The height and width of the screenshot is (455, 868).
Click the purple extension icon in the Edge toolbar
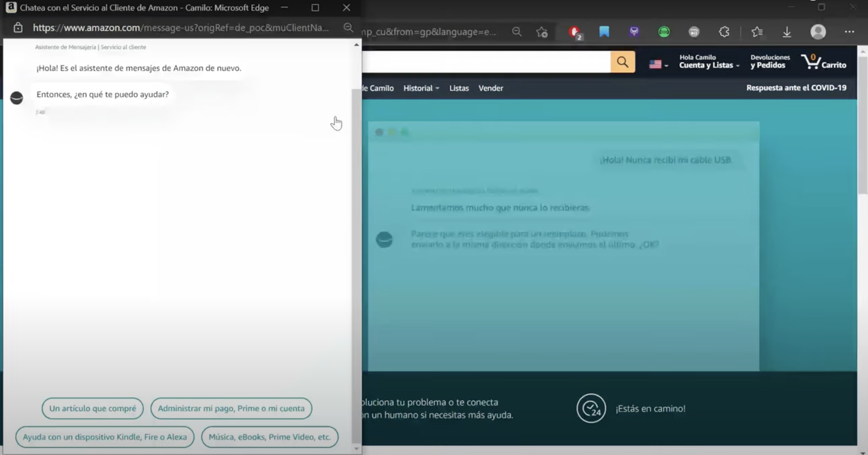pyautogui.click(x=634, y=32)
